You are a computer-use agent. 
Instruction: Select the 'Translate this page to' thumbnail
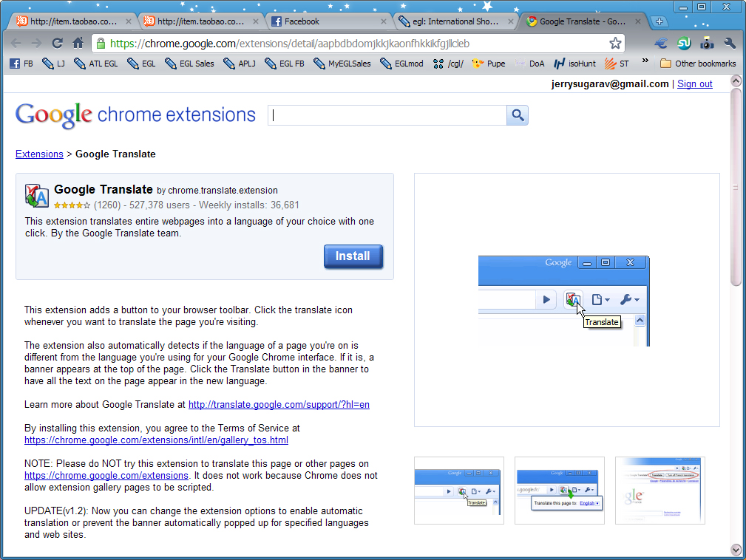coord(560,491)
